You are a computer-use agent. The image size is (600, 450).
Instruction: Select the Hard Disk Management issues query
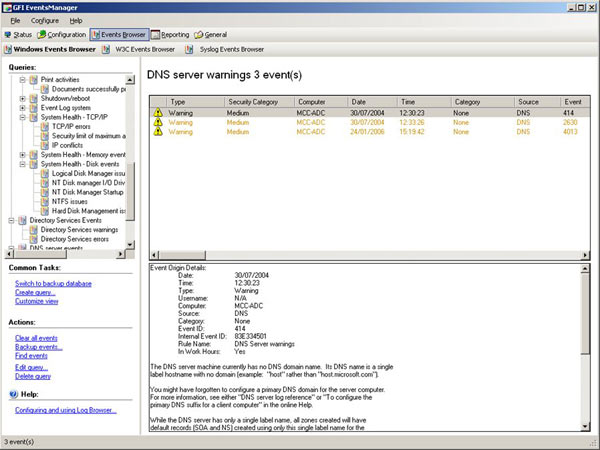[x=88, y=211]
